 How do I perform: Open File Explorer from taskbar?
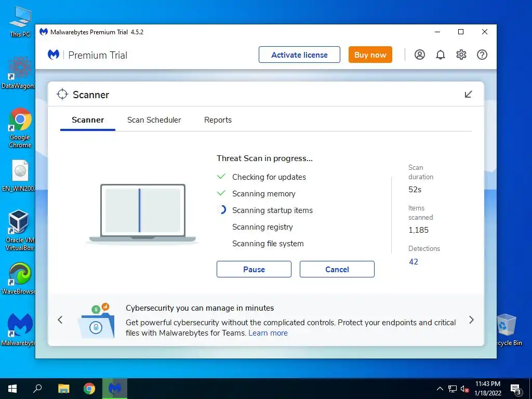[x=63, y=389]
